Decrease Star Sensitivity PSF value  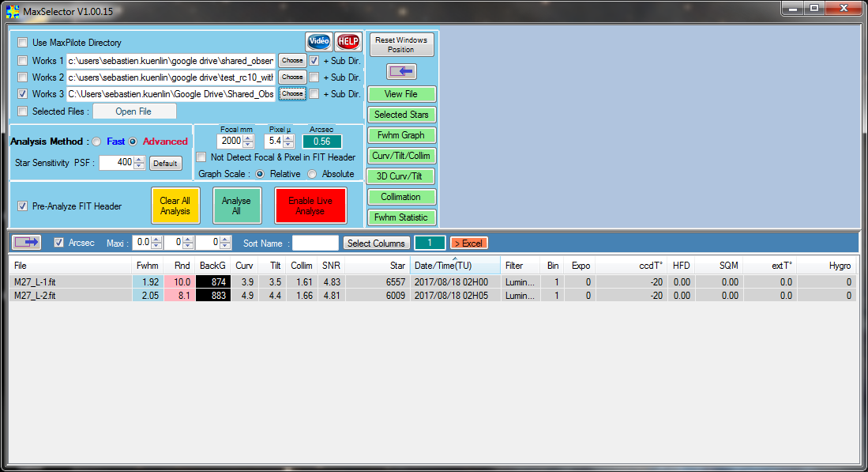pyautogui.click(x=139, y=166)
